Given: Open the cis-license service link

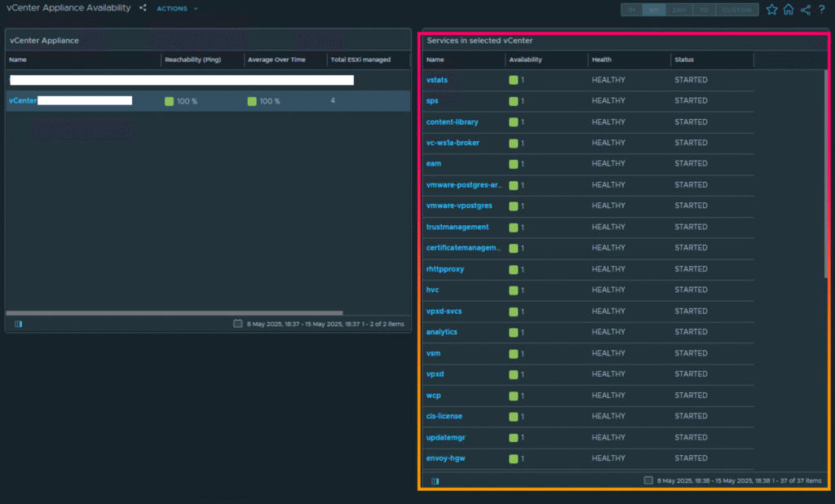Looking at the screenshot, I should [444, 416].
